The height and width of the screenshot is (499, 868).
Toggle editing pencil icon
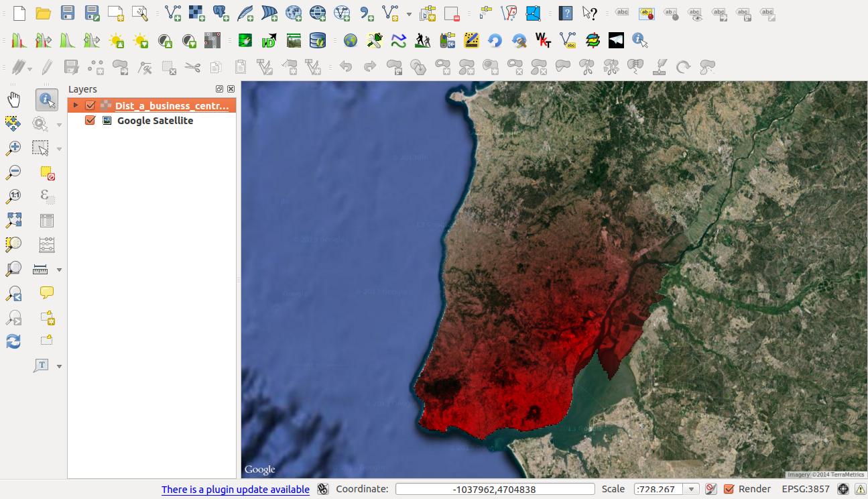(x=47, y=67)
